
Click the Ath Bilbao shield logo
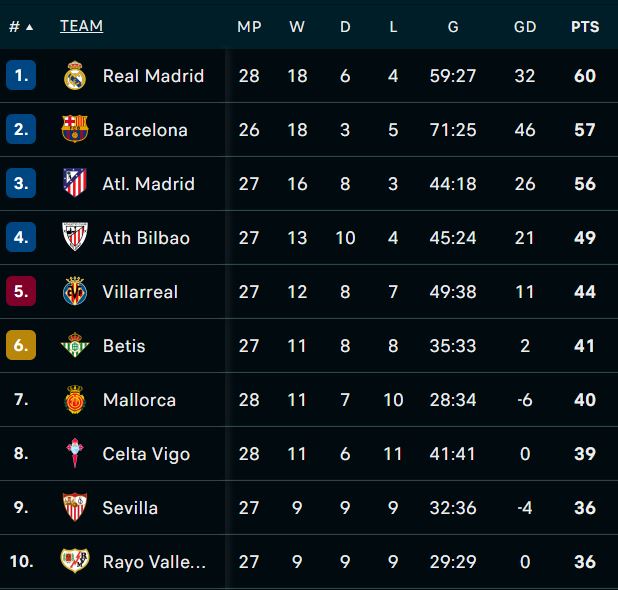click(75, 236)
